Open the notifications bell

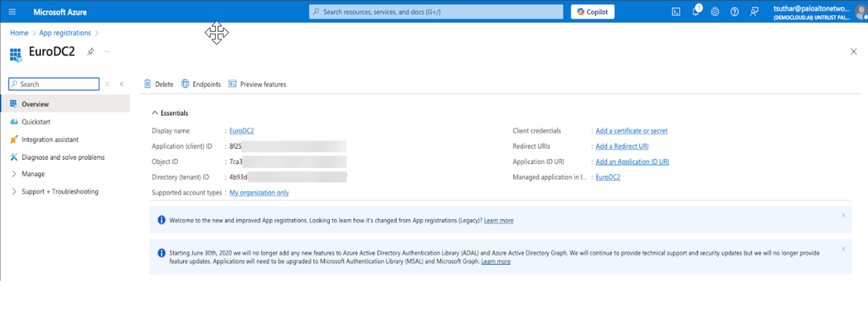coord(696,12)
